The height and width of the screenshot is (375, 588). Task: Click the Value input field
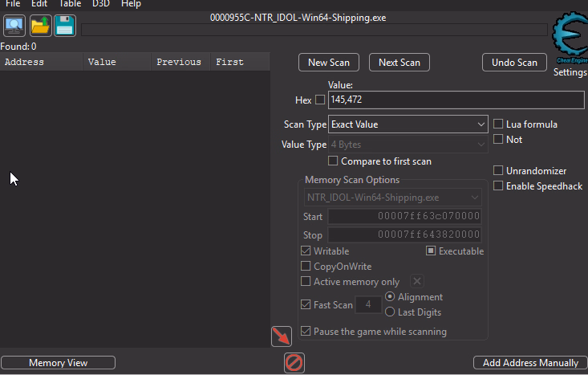[456, 100]
